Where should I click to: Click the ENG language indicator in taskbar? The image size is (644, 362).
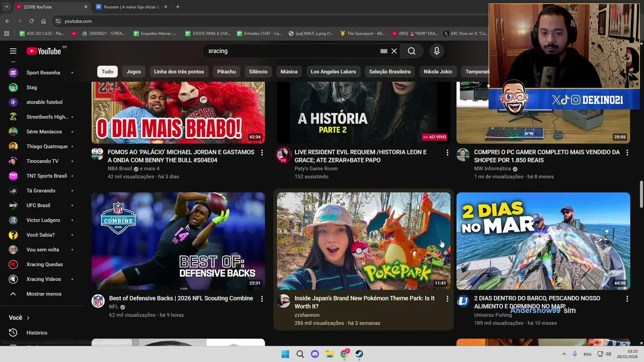587,354
